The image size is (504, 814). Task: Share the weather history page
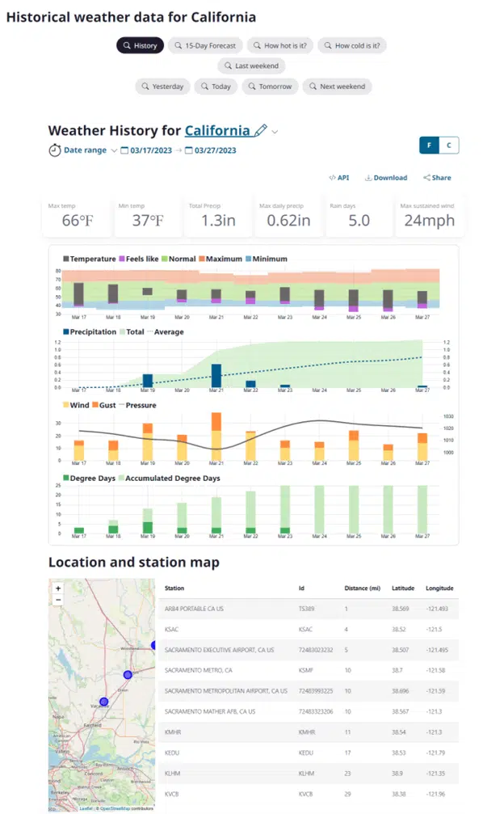click(x=436, y=178)
